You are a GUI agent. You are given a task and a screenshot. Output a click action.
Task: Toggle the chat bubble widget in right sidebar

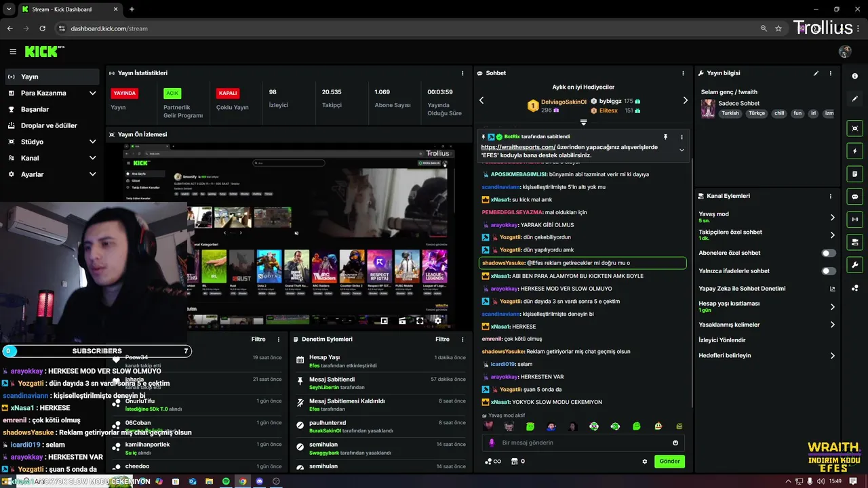pyautogui.click(x=854, y=197)
